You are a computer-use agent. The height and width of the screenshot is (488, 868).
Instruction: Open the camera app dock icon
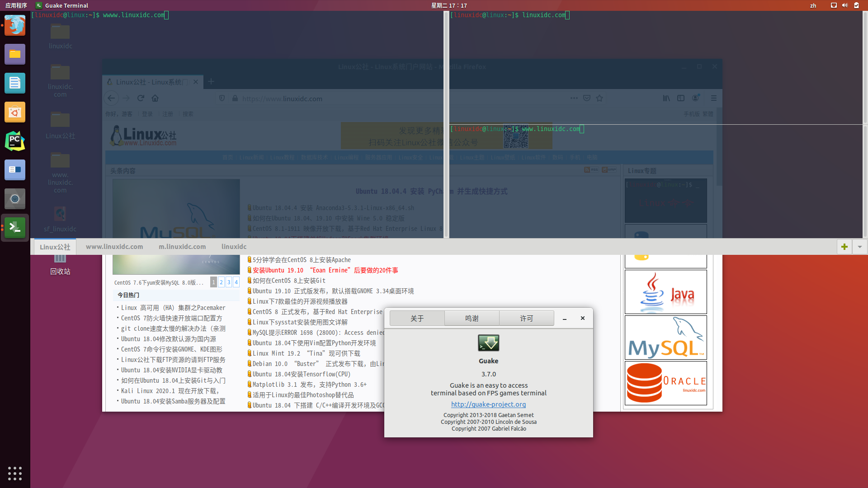[15, 199]
